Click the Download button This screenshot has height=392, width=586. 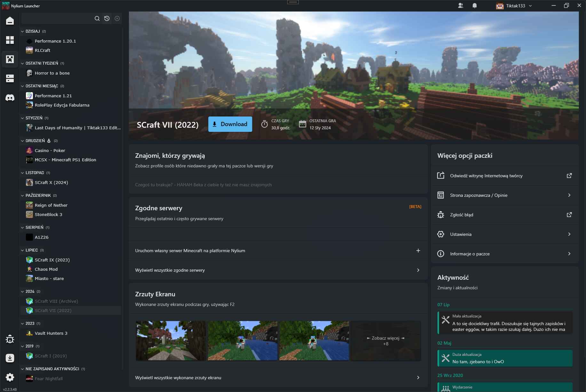click(230, 124)
